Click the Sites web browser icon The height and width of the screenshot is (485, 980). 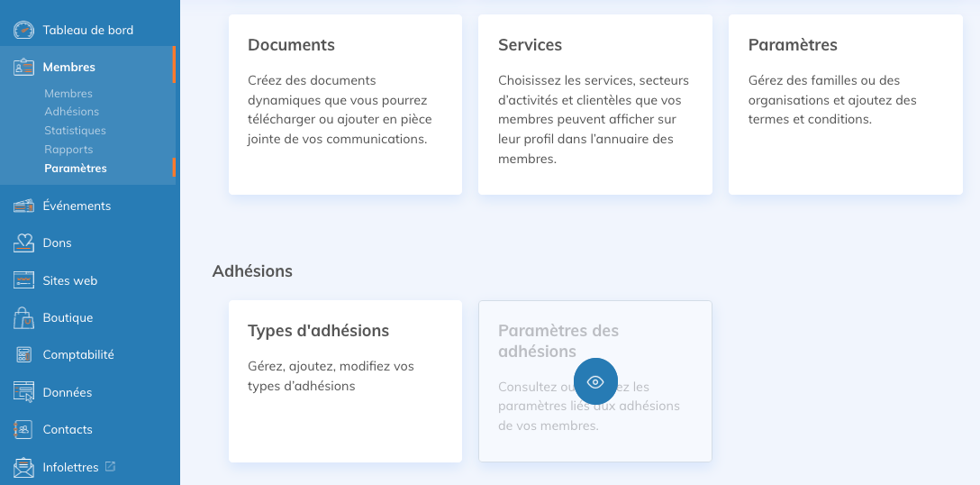tap(24, 280)
